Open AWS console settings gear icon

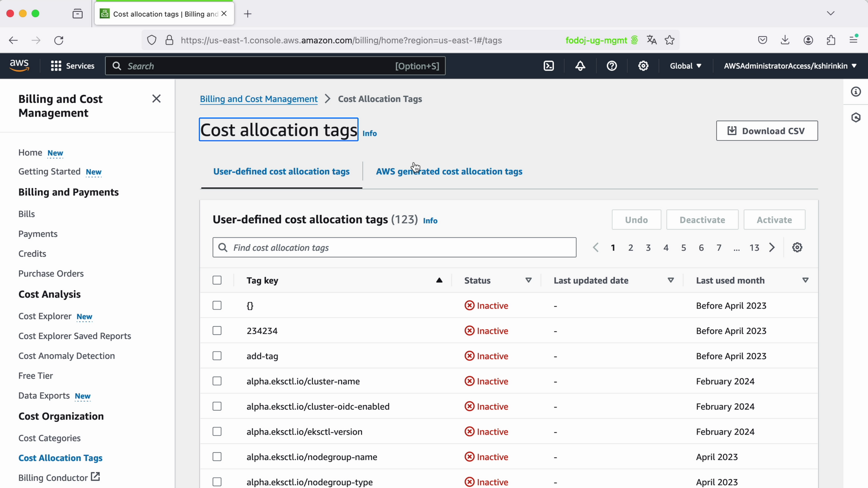click(x=643, y=66)
